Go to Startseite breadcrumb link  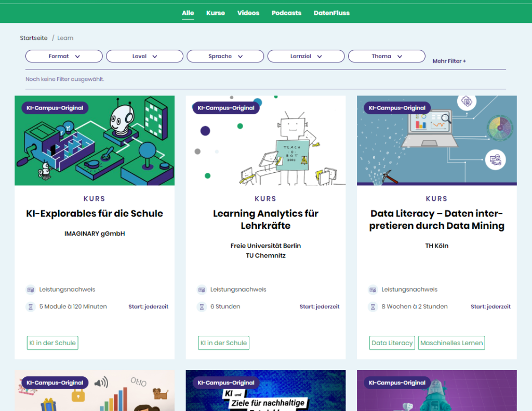pos(34,38)
